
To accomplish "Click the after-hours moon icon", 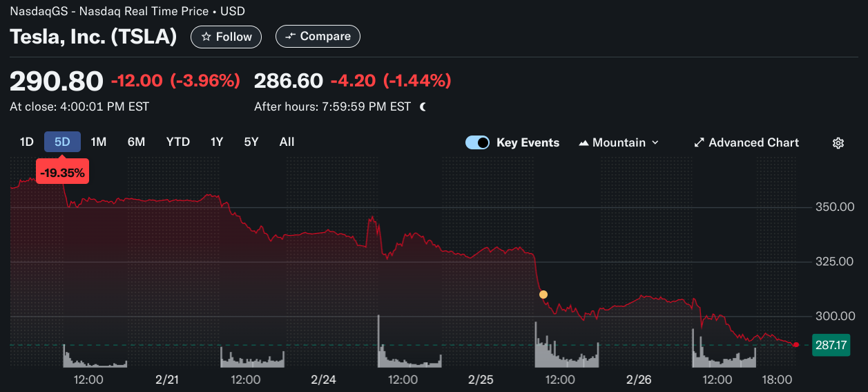I will (x=423, y=106).
